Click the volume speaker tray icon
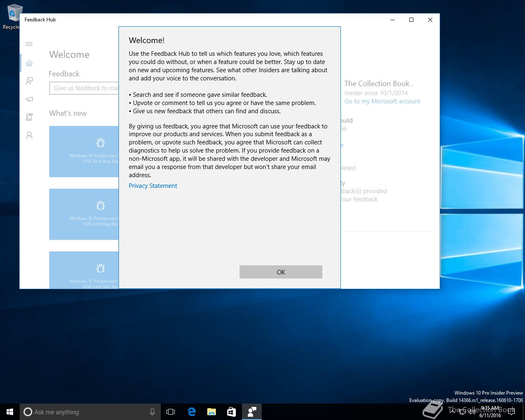 472,412
